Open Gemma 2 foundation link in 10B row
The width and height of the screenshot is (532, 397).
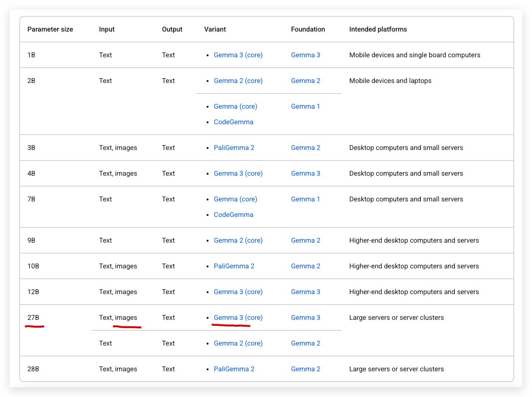pyautogui.click(x=306, y=266)
